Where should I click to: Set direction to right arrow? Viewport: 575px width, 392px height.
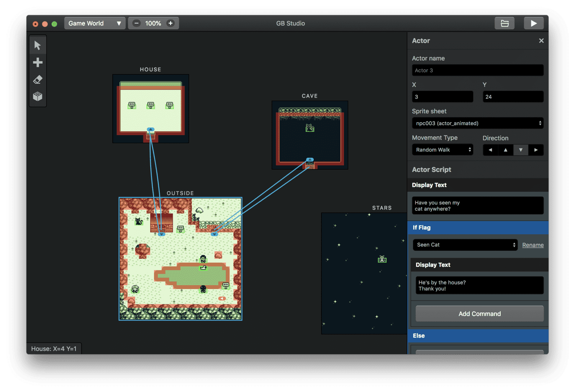[536, 150]
